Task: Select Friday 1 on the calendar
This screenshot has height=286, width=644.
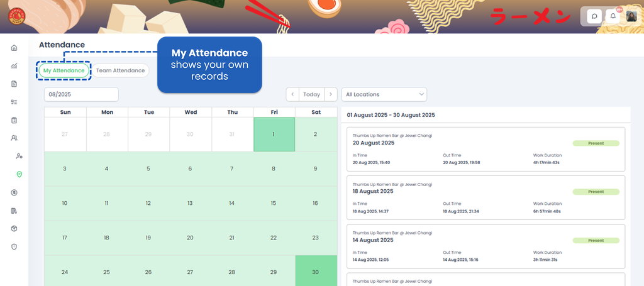Action: 274,135
